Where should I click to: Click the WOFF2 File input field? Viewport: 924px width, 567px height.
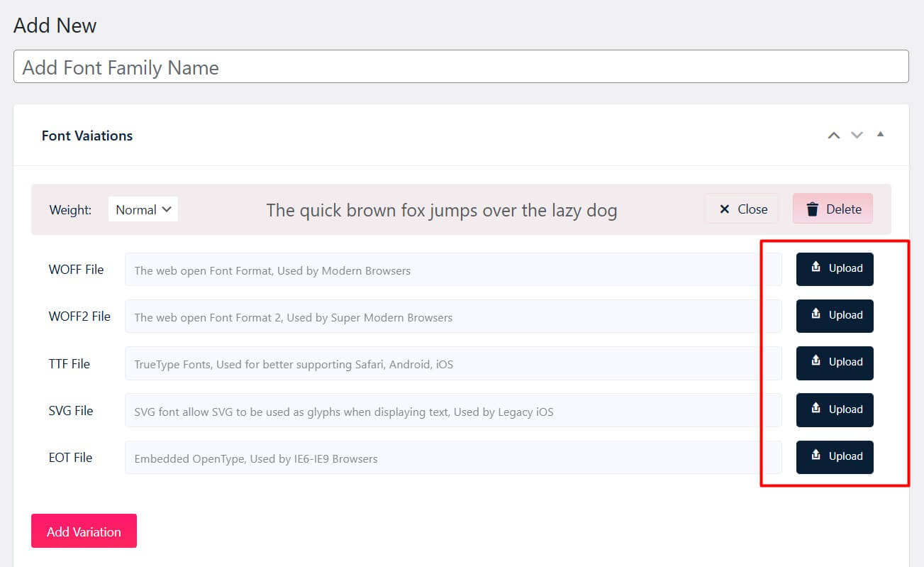(x=453, y=316)
